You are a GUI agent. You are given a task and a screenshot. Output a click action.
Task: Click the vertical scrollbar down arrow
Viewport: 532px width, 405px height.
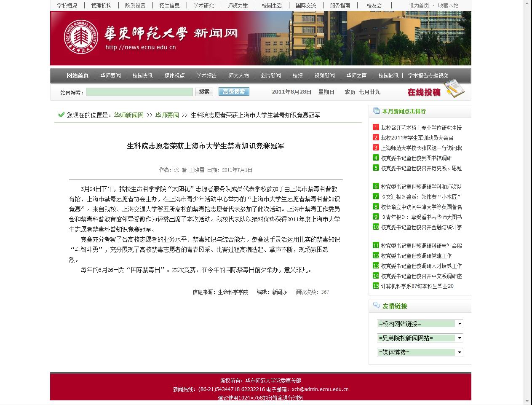pyautogui.click(x=527, y=401)
